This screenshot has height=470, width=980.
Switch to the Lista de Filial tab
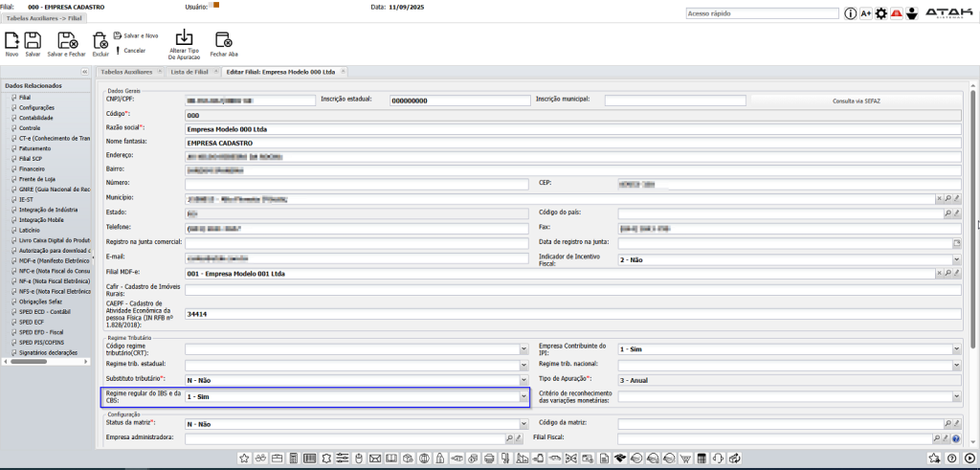[x=189, y=72]
